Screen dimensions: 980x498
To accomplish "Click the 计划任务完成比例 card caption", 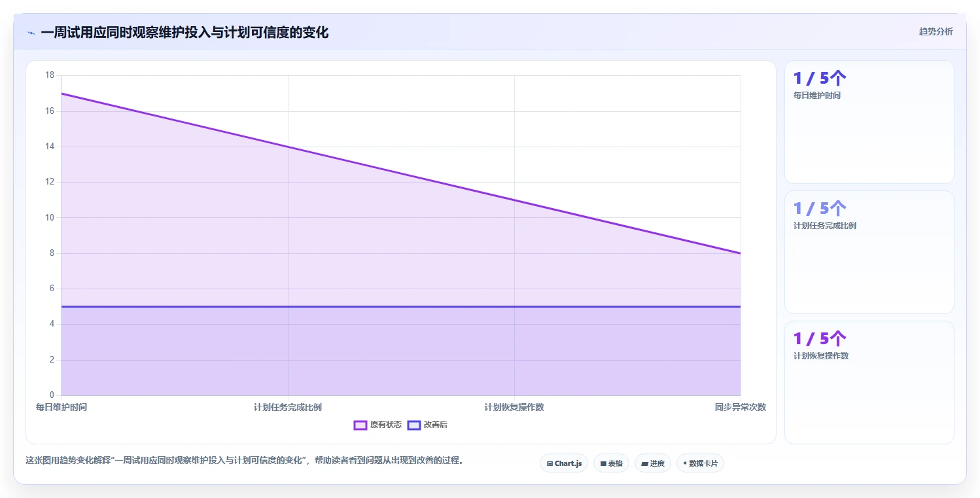I will [825, 226].
